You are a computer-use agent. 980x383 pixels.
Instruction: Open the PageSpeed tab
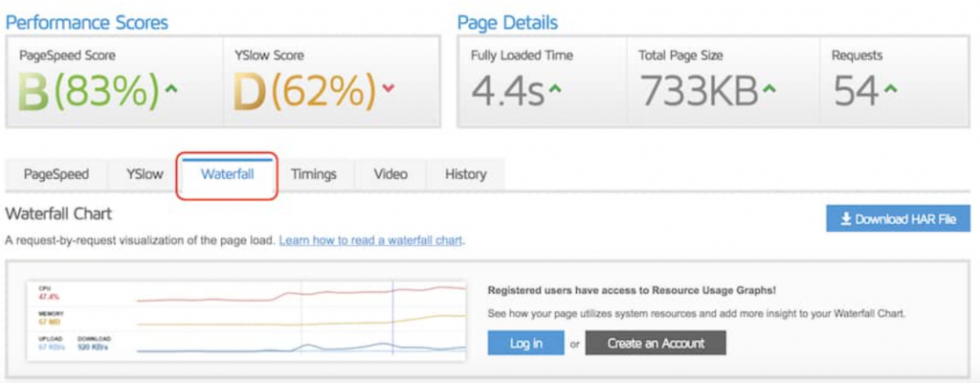(x=57, y=174)
